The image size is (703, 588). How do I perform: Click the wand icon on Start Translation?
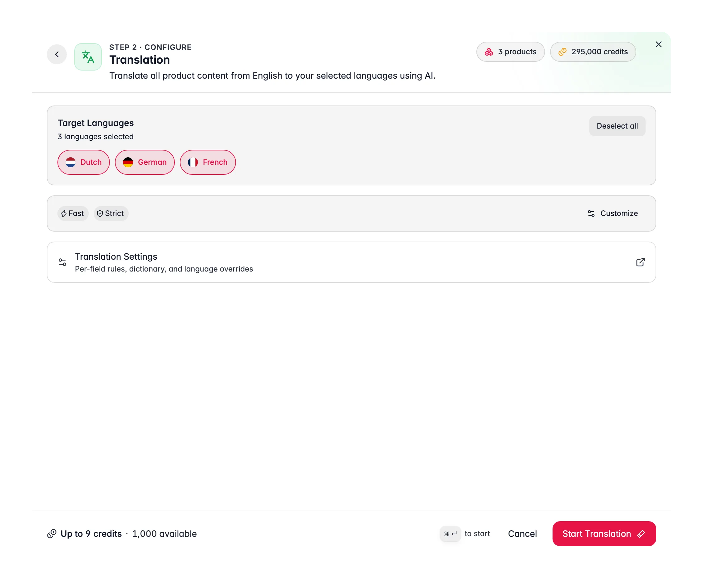point(641,534)
